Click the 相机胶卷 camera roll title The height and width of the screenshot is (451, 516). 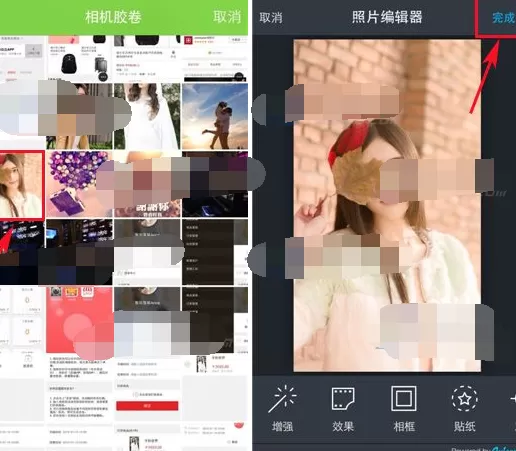(x=113, y=17)
